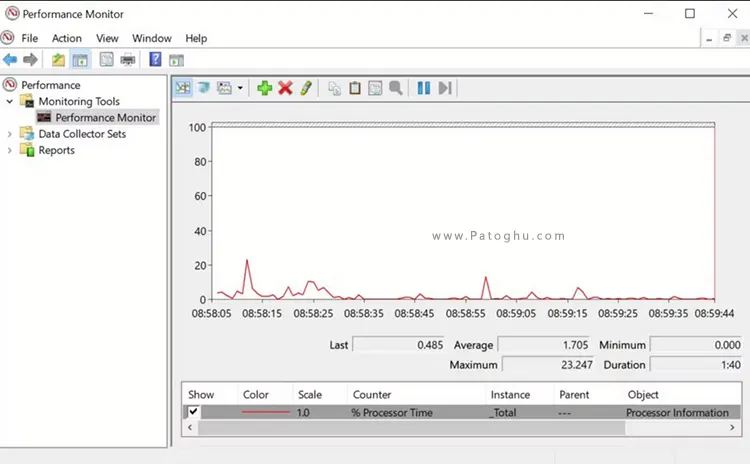Viewport: 750px width, 464px height.
Task: Click the _Total instance cell
Action: click(x=502, y=412)
